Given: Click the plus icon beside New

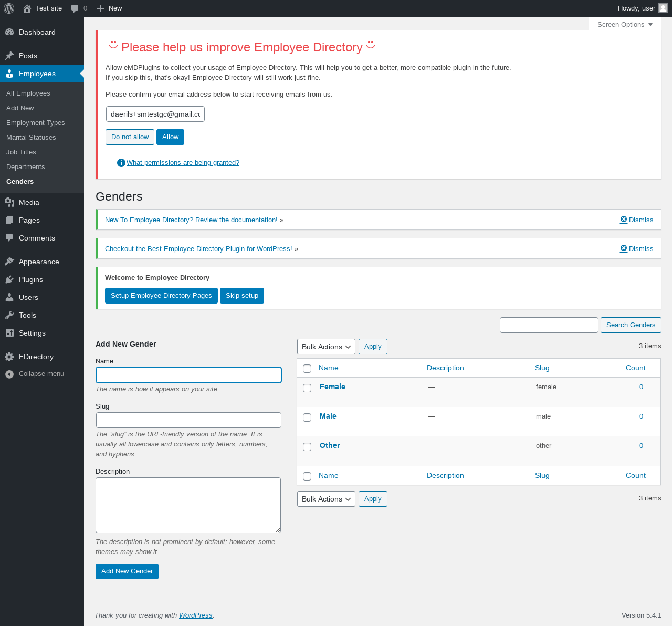Looking at the screenshot, I should (x=101, y=8).
